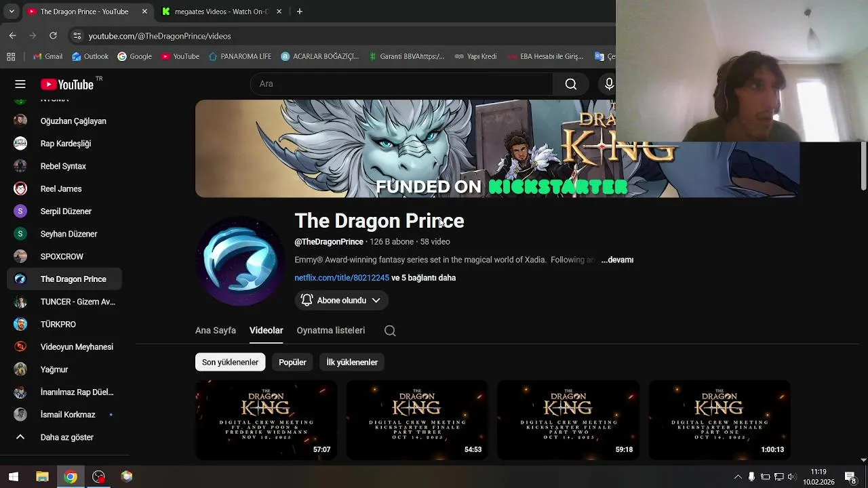Open Reel James subscription
This screenshot has height=488, width=868.
[65, 188]
